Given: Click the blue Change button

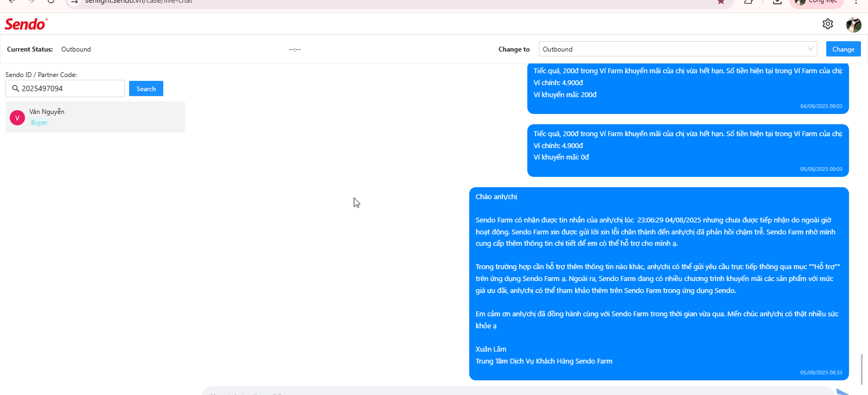Looking at the screenshot, I should 843,49.
